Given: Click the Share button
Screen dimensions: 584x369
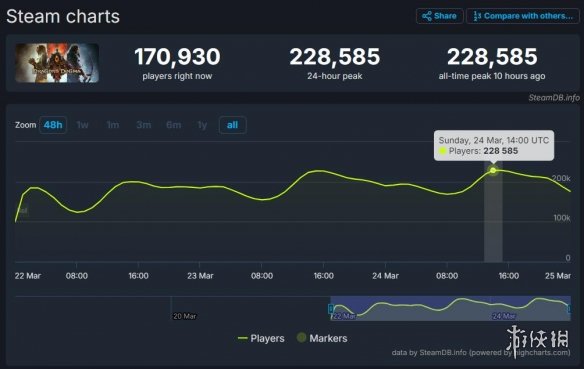Looking at the screenshot, I should point(439,16).
